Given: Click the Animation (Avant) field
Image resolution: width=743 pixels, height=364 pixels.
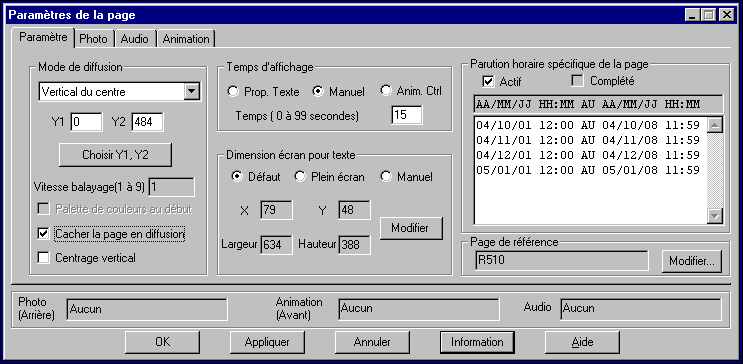Looking at the screenshot, I should pos(419,309).
